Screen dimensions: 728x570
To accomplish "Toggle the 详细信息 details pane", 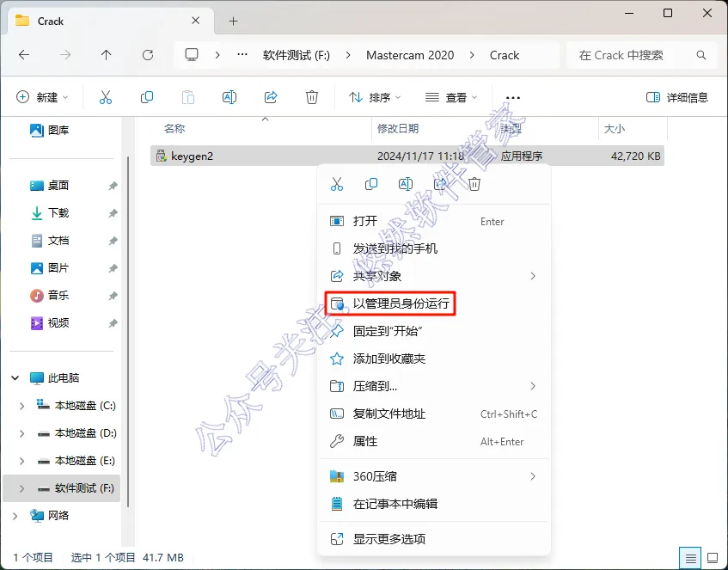I will coord(677,97).
